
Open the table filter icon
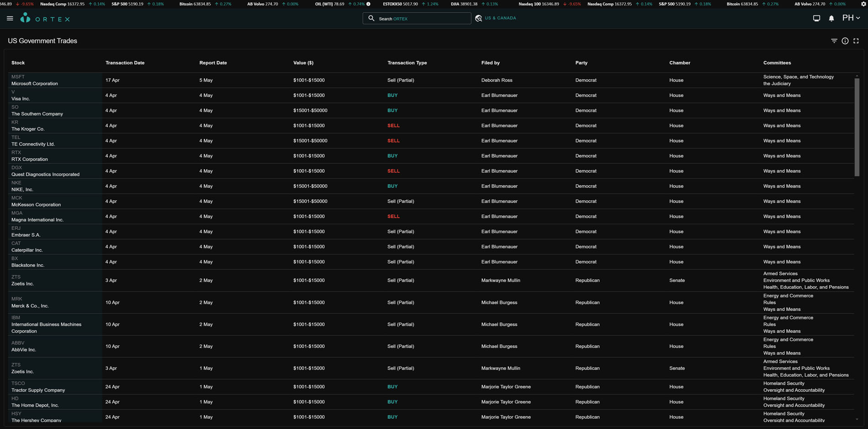[834, 41]
